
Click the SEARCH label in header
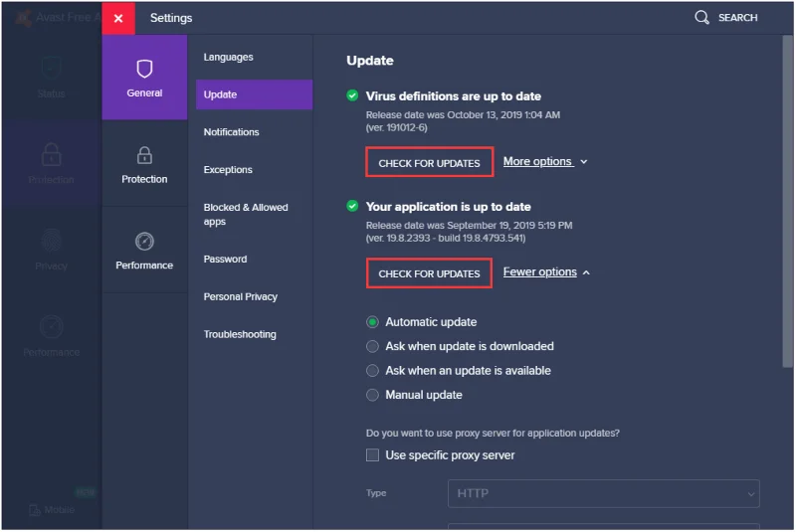[x=737, y=18]
